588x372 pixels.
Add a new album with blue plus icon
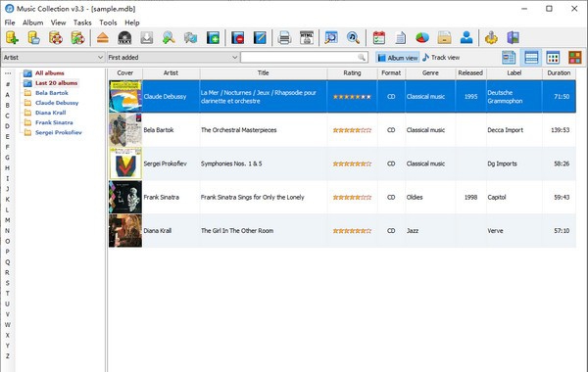click(x=213, y=38)
